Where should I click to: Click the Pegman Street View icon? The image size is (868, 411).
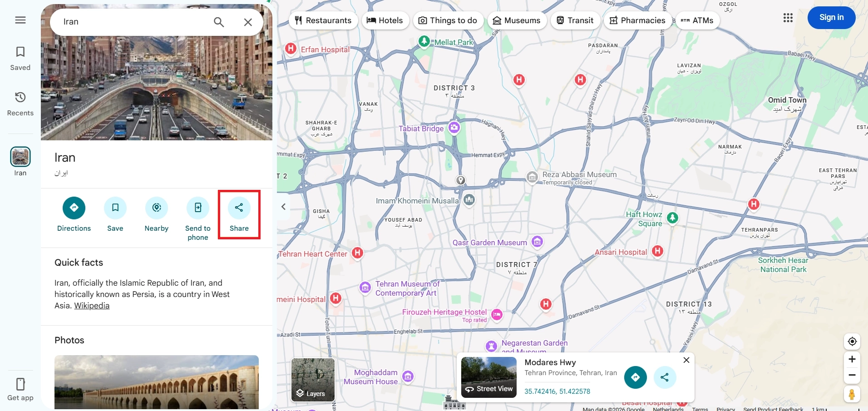coord(852,394)
